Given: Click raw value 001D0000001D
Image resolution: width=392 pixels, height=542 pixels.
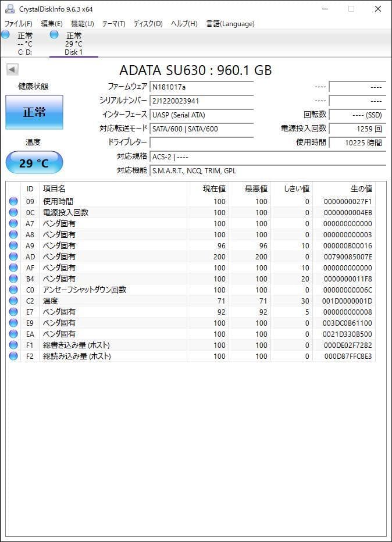Looking at the screenshot, I should [347, 301].
